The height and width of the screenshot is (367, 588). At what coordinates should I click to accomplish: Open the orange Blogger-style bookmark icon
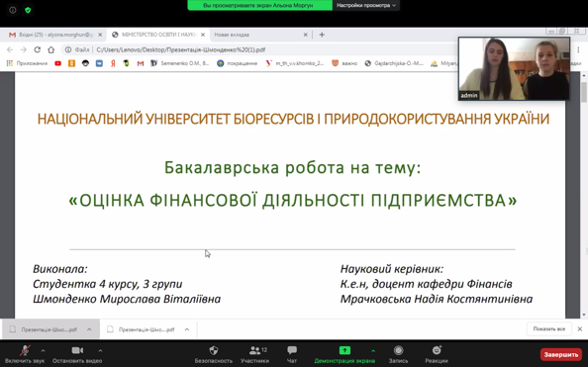[x=71, y=63]
